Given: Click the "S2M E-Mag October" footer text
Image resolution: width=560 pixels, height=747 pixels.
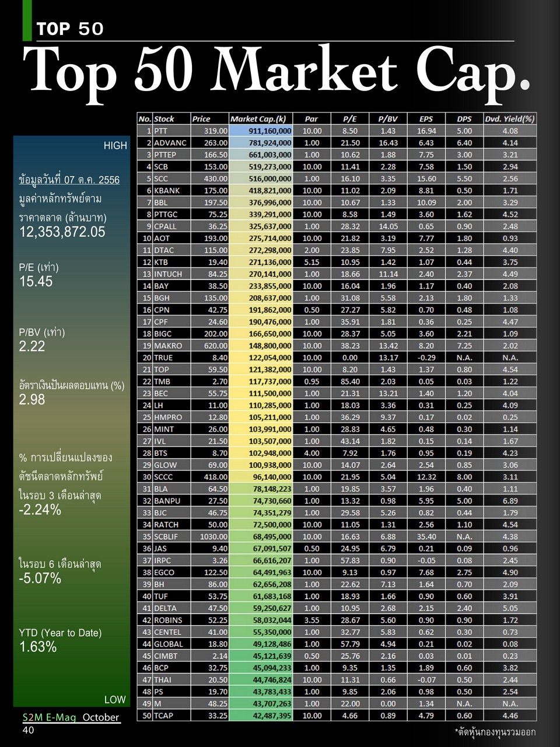Looking at the screenshot, I should pos(71,717).
